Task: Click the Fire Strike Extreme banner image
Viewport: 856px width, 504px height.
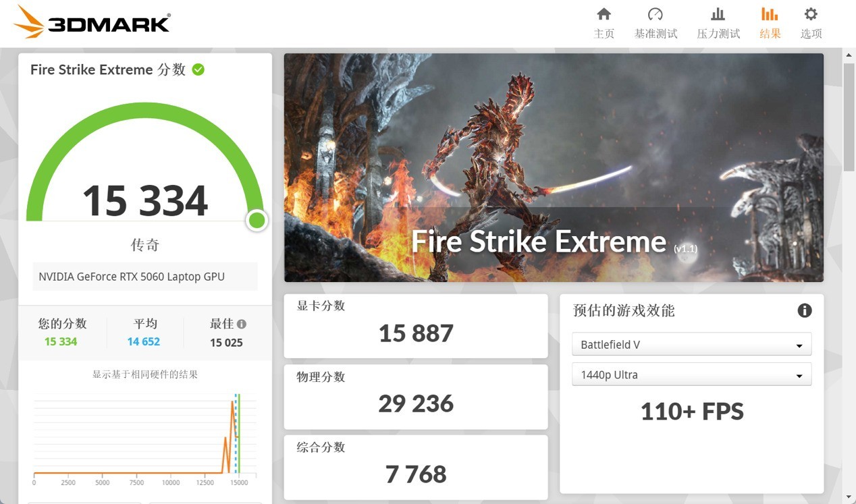Action: tap(554, 167)
